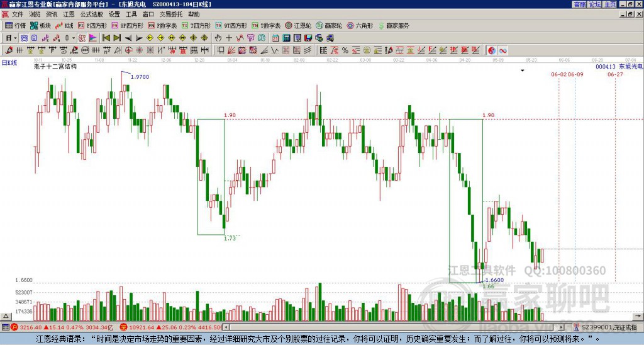Open the 江恩轮 tool
The height and width of the screenshot is (345, 644).
point(297,25)
